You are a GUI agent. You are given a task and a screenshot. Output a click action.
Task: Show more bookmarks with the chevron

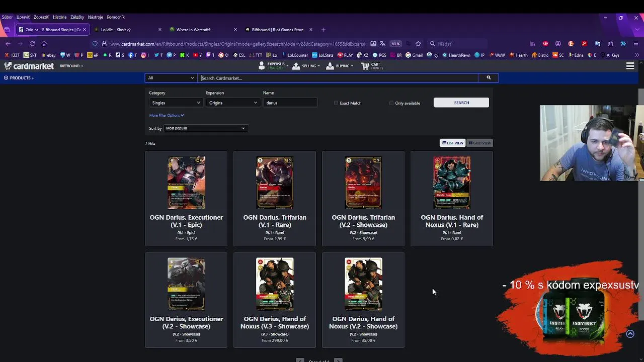636,55
